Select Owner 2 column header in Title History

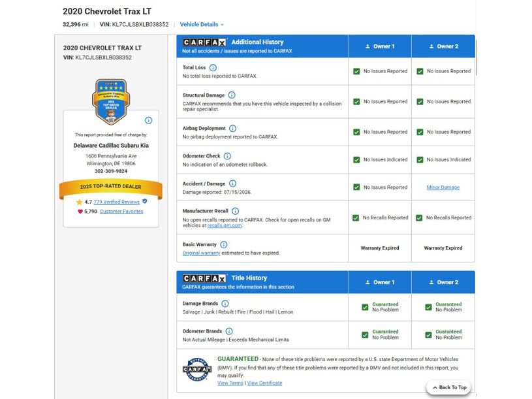click(443, 282)
